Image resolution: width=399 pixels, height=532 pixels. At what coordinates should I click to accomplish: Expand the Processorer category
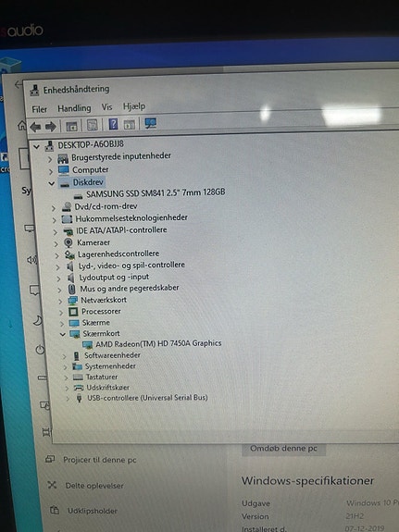[61, 313]
